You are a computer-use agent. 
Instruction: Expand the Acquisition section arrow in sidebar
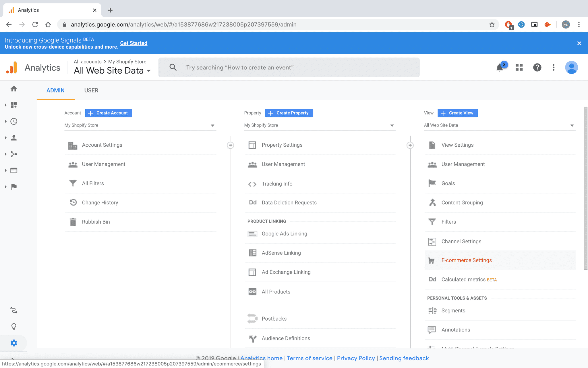[5, 154]
